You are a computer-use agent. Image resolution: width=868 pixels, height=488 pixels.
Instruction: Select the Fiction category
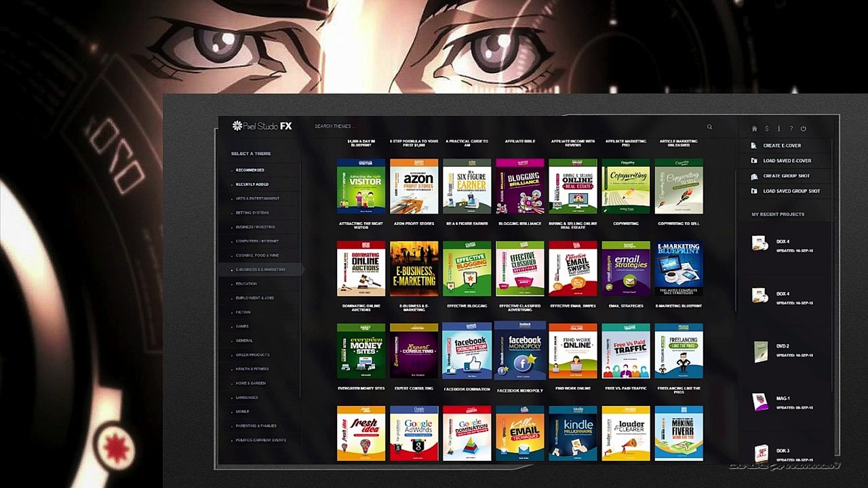tap(243, 312)
